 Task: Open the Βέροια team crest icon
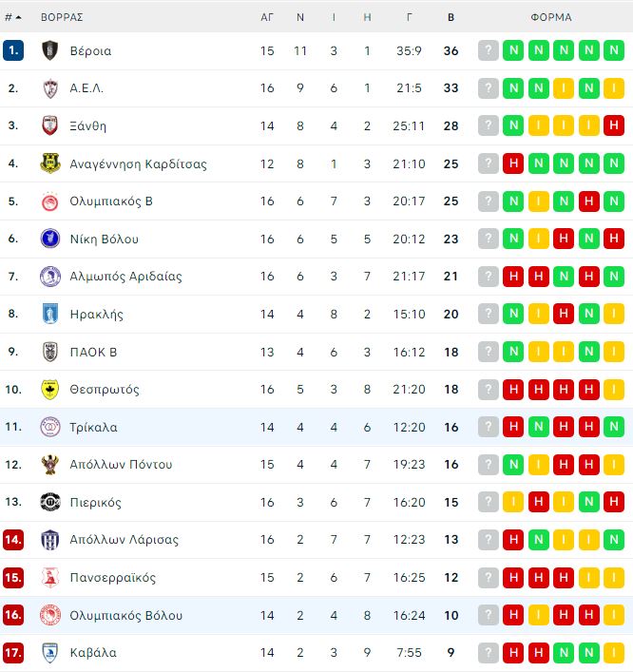50,50
